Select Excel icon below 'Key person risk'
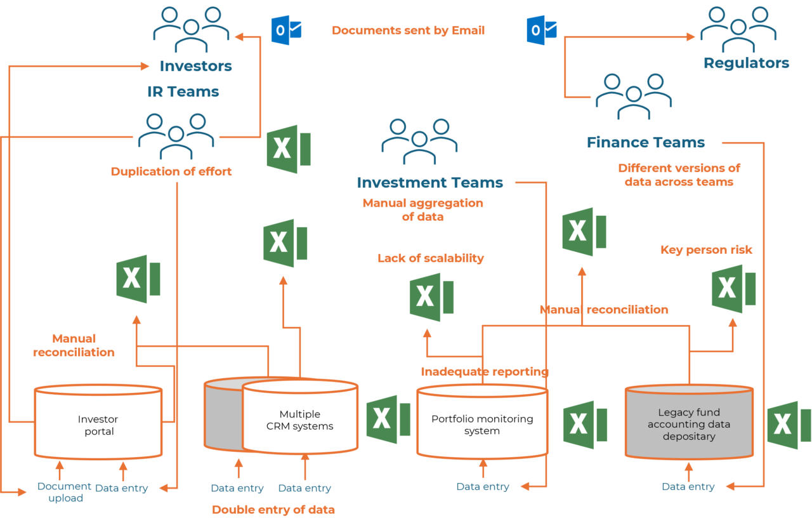This screenshot has height=523, width=812. [733, 289]
